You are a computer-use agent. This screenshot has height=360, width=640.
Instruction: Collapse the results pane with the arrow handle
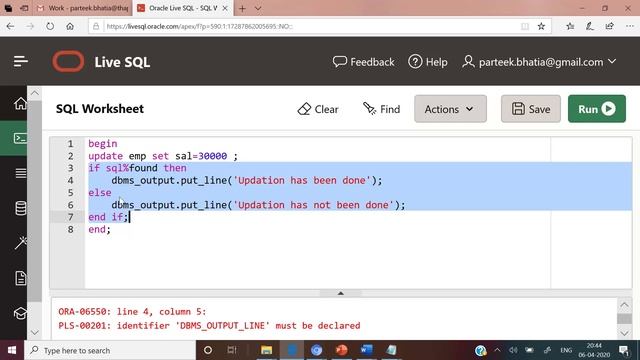[340, 293]
